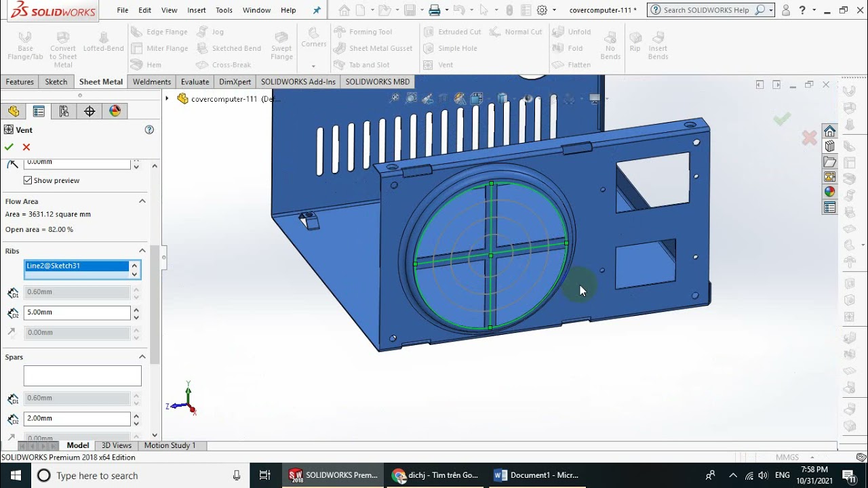This screenshot has height=488, width=868.
Task: Open DimXpertManager crosshair tab icon
Action: (x=90, y=111)
